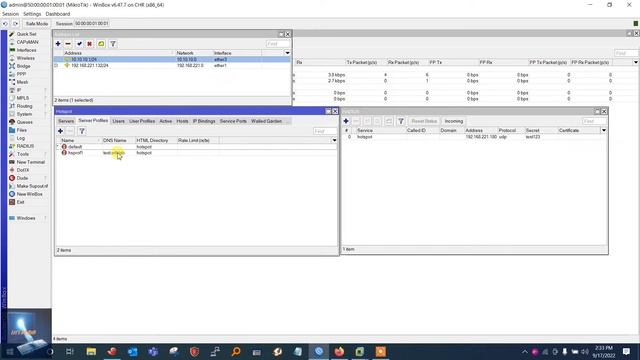Open the Settings menu
The width and height of the screenshot is (640, 360).
tap(32, 14)
